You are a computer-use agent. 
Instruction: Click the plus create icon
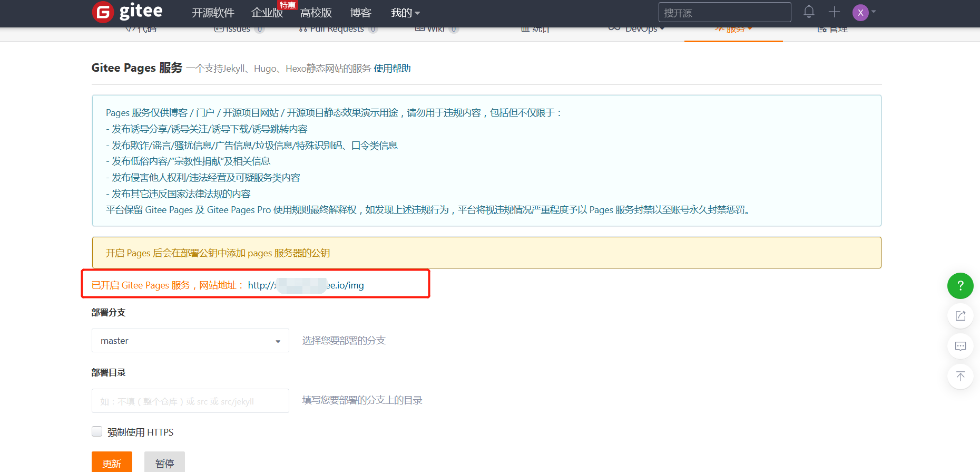point(834,12)
